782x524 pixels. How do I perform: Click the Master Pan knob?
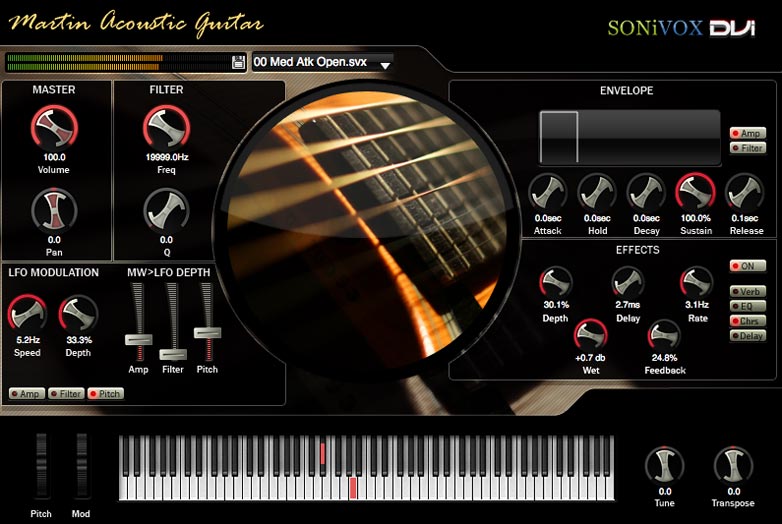coord(54,210)
